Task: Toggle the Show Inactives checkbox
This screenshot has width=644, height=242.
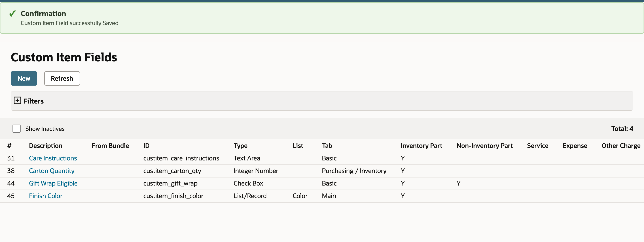Action: pyautogui.click(x=17, y=129)
